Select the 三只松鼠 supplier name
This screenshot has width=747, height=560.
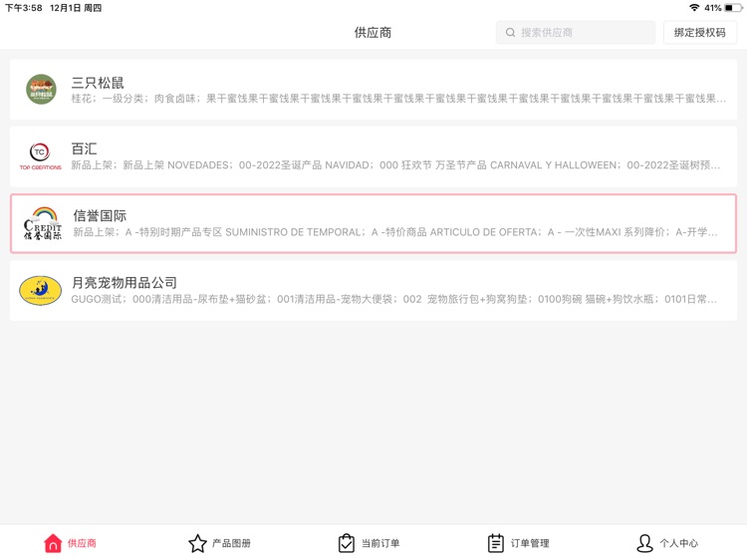(98, 83)
